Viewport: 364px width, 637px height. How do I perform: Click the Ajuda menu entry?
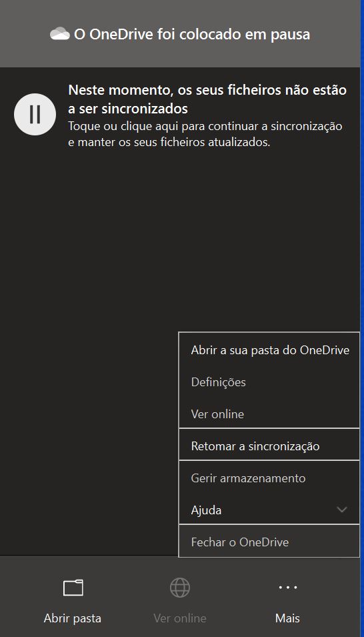pyautogui.click(x=269, y=510)
